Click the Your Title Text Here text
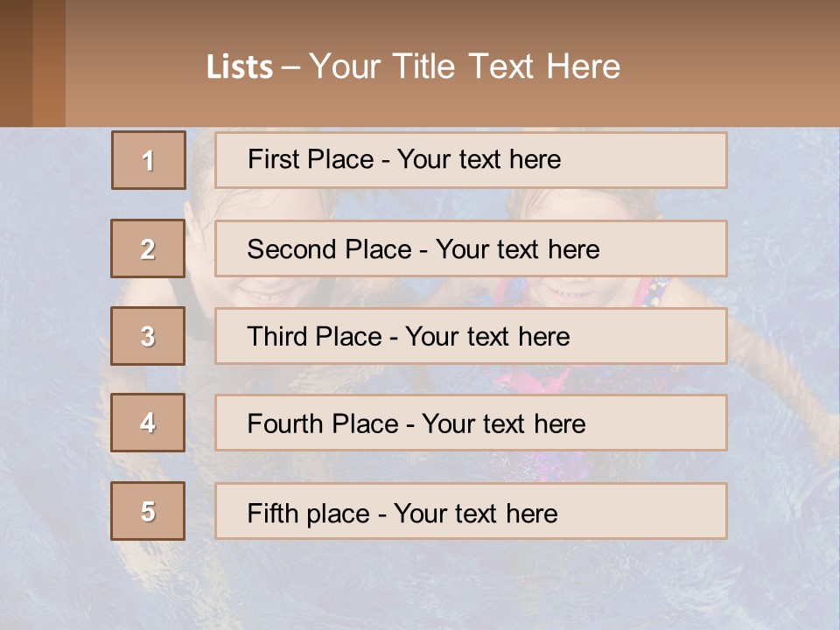 (x=465, y=66)
